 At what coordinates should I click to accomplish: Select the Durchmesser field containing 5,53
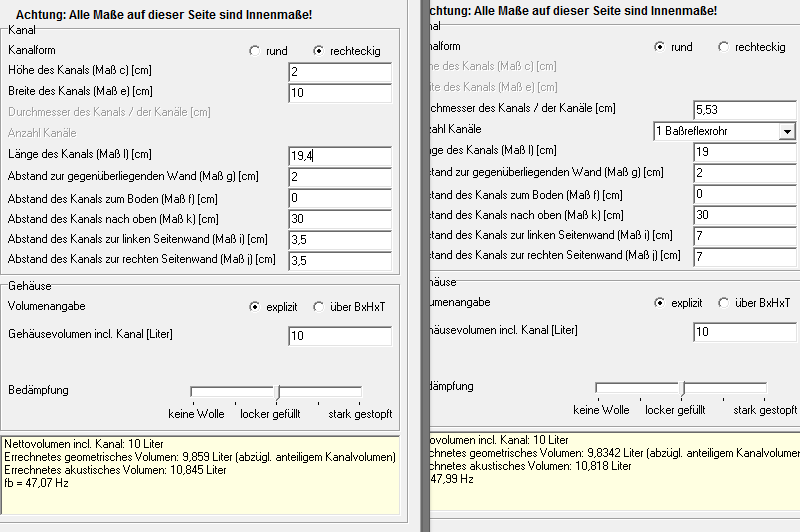(x=744, y=109)
